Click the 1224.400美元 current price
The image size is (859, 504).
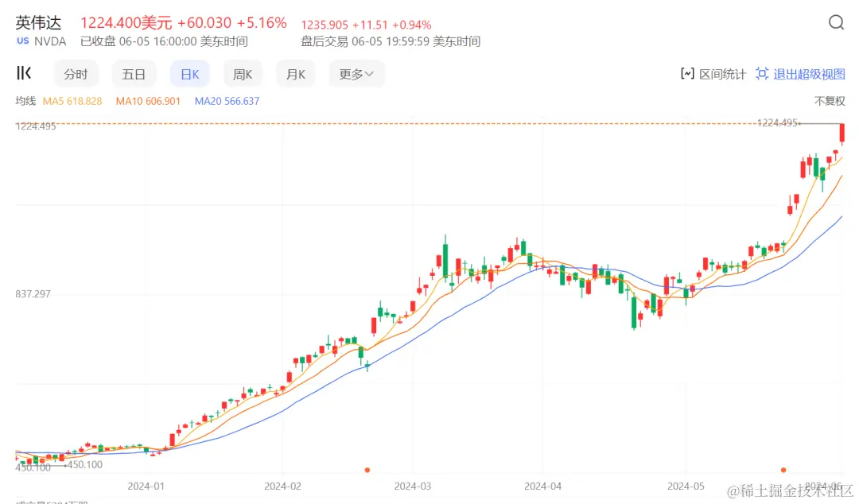[126, 22]
